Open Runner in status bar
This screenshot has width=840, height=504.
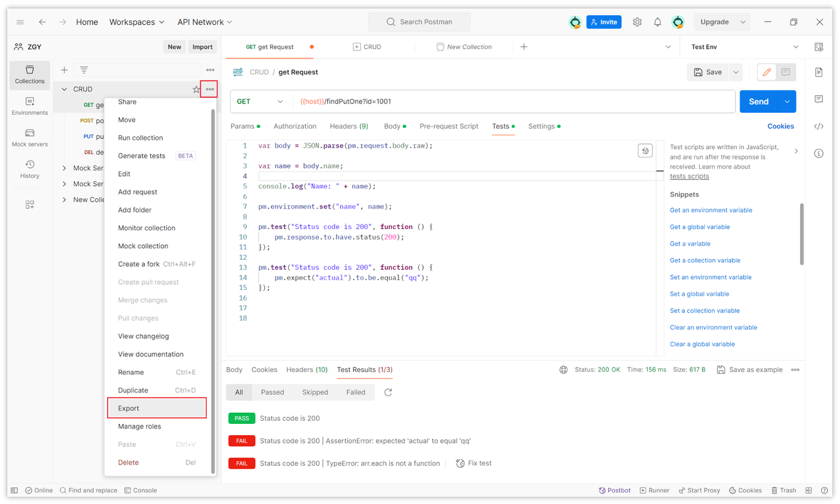point(654,490)
